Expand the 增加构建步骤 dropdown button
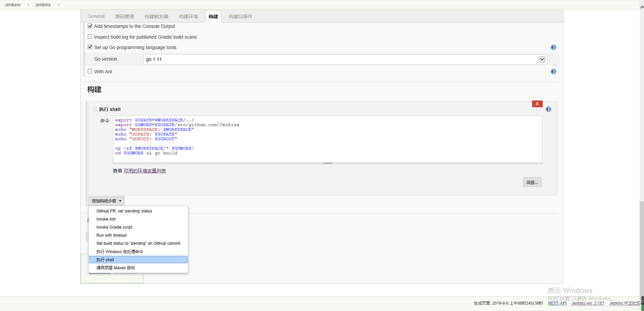644x311 pixels. coord(106,201)
